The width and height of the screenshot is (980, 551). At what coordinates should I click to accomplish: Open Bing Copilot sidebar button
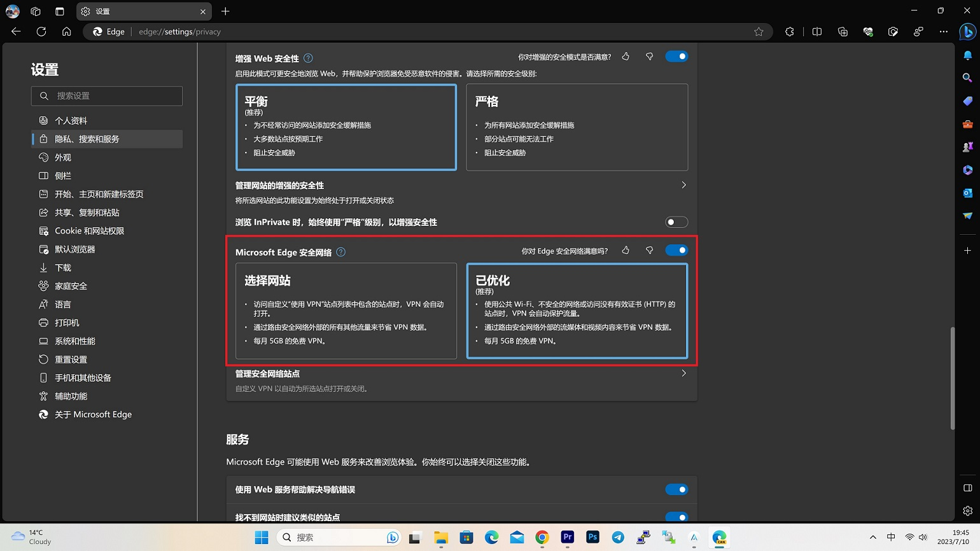click(x=968, y=31)
